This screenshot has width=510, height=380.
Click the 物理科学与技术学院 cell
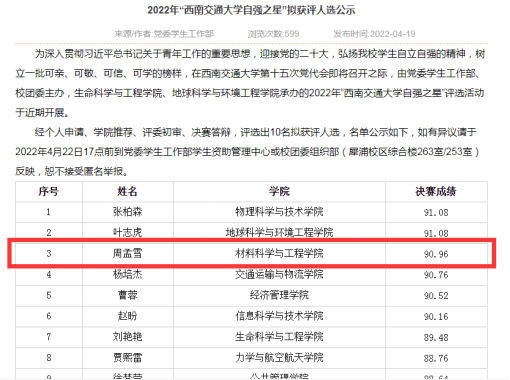tap(279, 212)
